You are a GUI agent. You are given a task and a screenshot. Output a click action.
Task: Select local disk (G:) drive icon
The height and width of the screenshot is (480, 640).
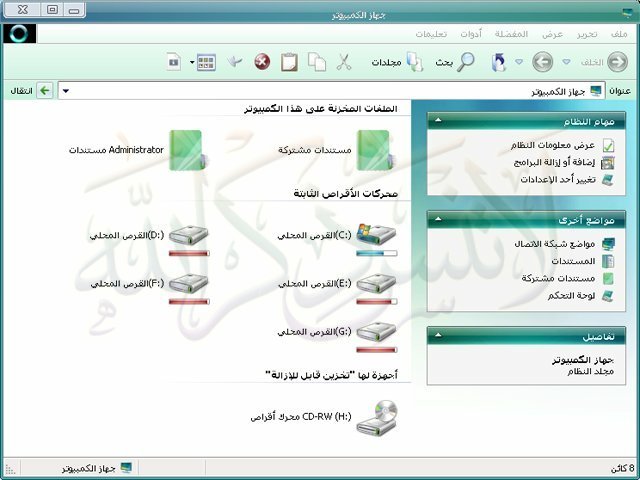(376, 331)
